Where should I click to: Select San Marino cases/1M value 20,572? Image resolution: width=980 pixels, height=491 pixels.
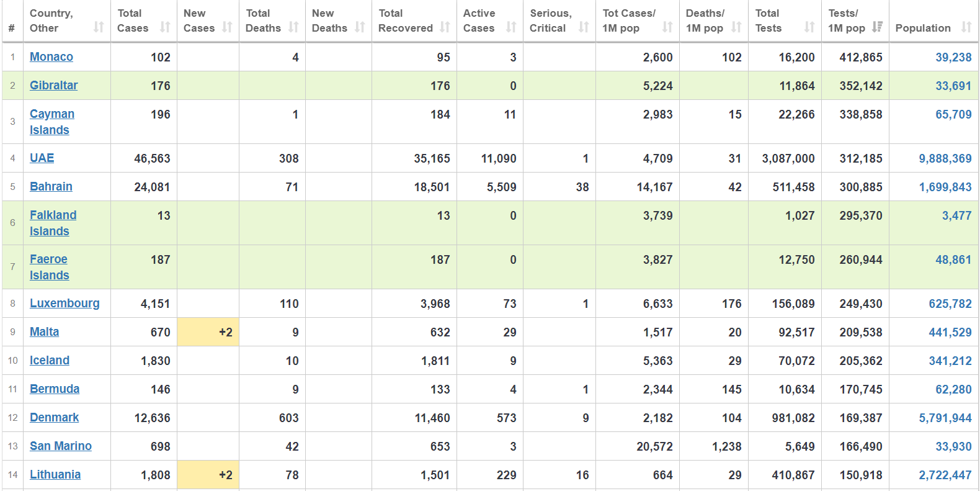click(654, 446)
